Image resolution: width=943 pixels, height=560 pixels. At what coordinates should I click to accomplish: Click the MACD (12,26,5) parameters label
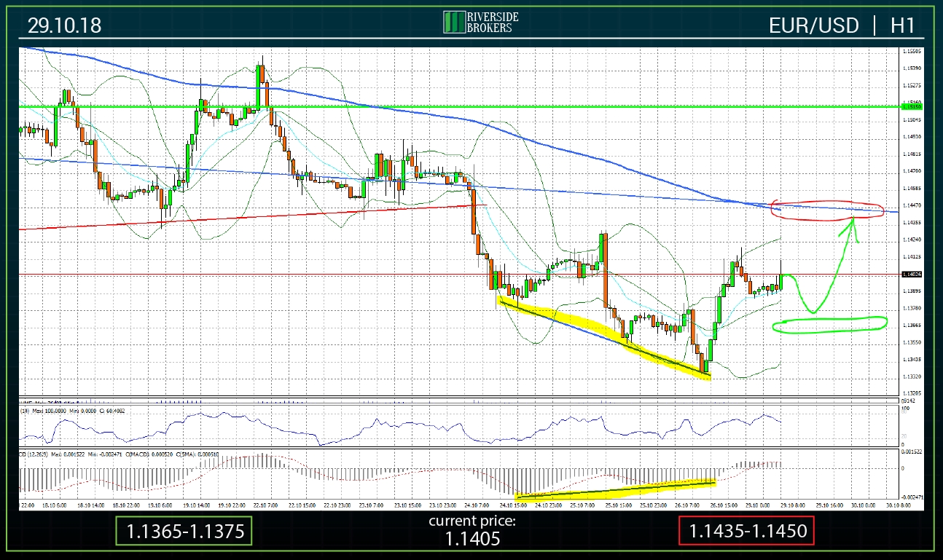pos(119,454)
